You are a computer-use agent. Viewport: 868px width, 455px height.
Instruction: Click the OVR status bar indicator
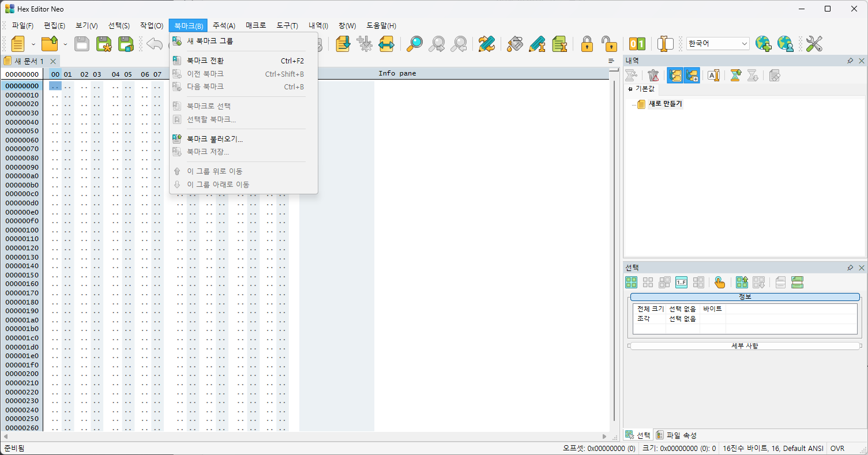(x=837, y=449)
